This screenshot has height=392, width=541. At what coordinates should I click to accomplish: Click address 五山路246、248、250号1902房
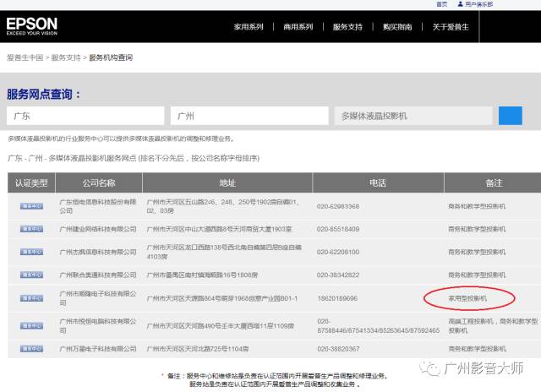click(223, 206)
